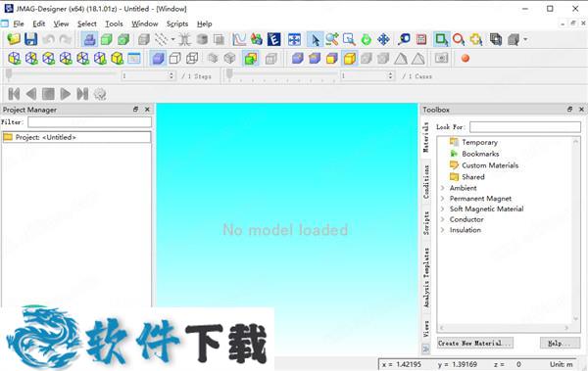Click the Help button in Toolbox
The width and height of the screenshot is (588, 371).
click(x=560, y=343)
